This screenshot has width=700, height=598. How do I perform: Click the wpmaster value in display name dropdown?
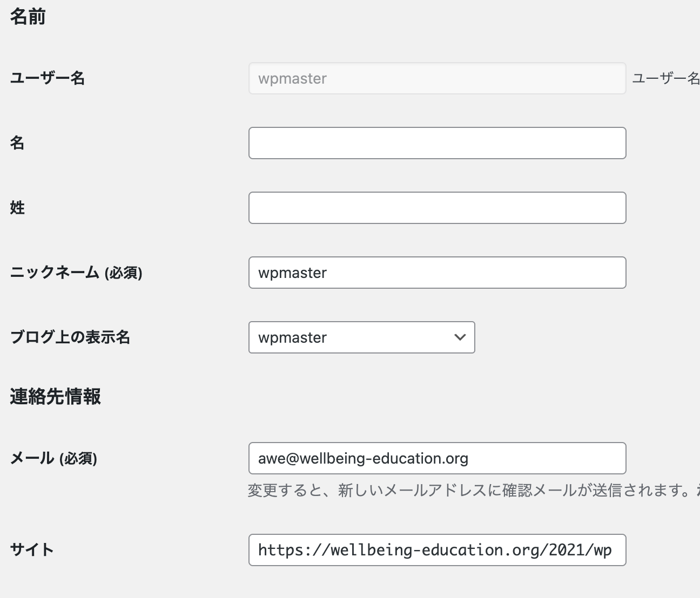tap(293, 337)
